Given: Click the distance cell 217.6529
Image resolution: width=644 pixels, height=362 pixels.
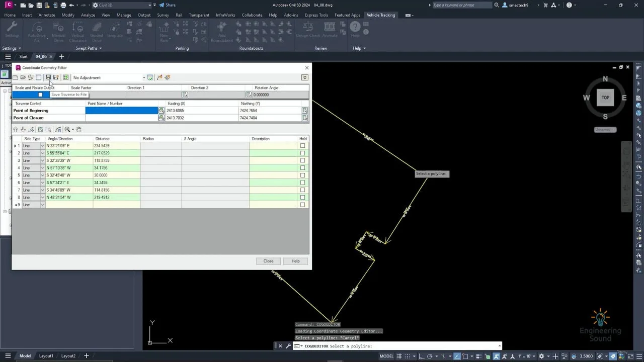Looking at the screenshot, I should [x=116, y=153].
